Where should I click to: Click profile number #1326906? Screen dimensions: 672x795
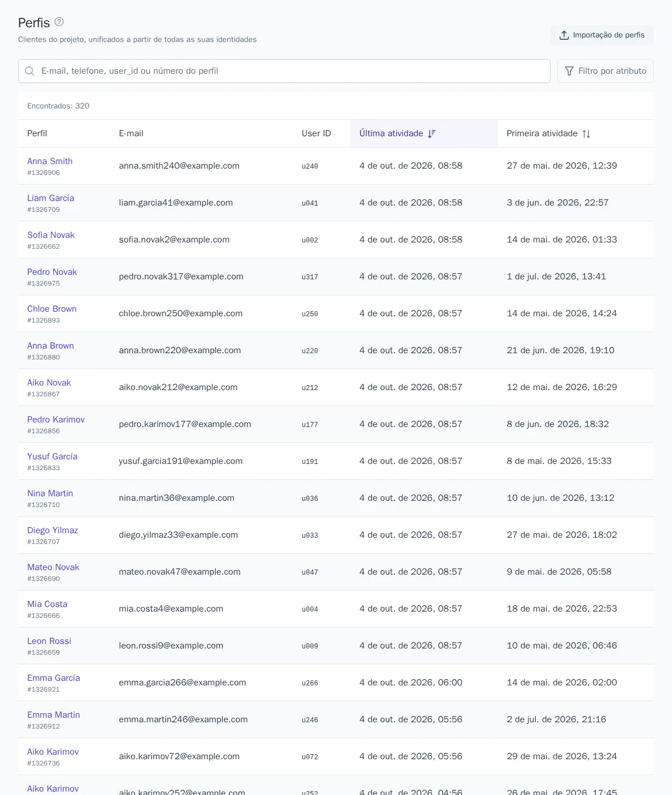click(x=44, y=173)
